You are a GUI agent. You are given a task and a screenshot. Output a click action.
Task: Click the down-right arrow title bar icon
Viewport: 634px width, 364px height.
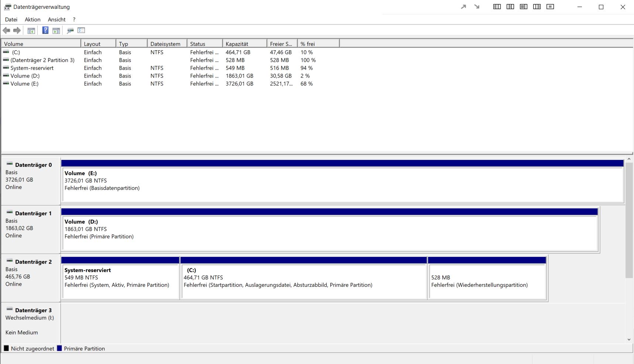(477, 7)
